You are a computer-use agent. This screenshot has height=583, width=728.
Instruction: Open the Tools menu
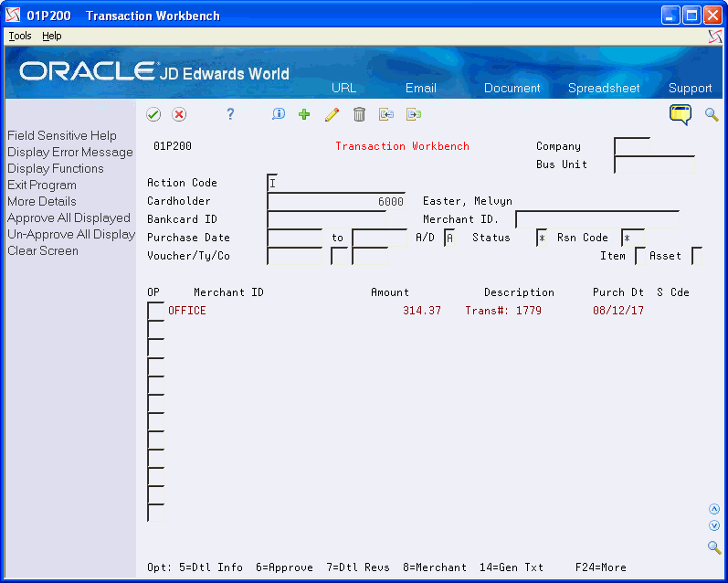pos(20,36)
